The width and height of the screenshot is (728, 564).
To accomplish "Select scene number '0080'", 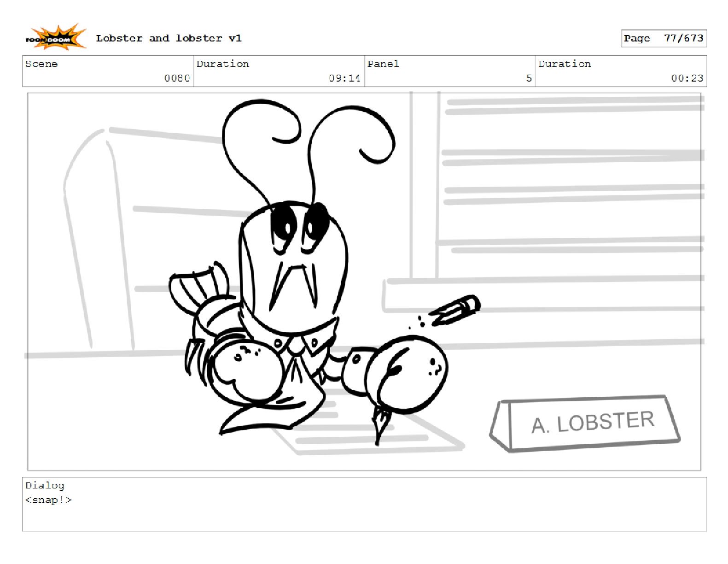I will [x=177, y=78].
